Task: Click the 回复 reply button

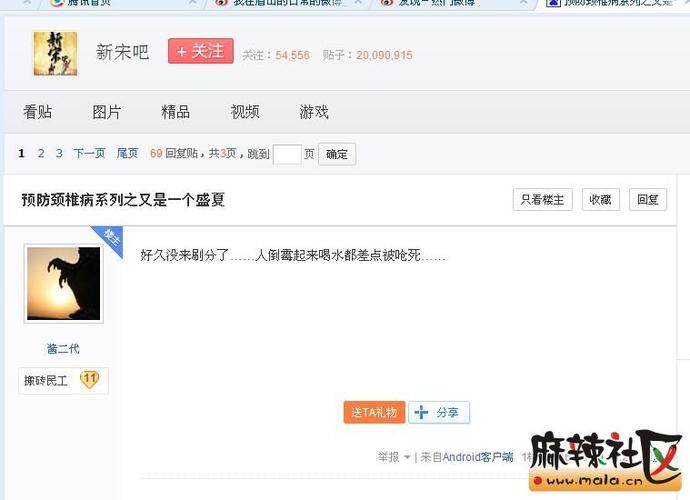Action: (648, 200)
